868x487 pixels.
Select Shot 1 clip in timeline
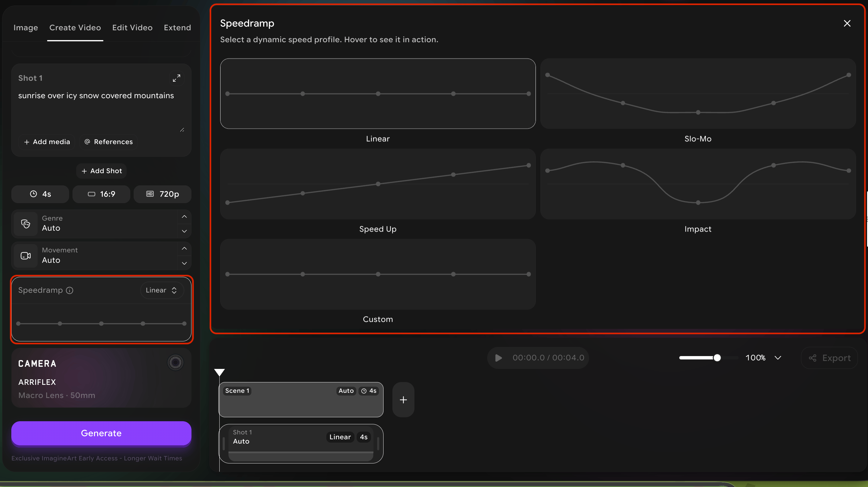point(301,444)
